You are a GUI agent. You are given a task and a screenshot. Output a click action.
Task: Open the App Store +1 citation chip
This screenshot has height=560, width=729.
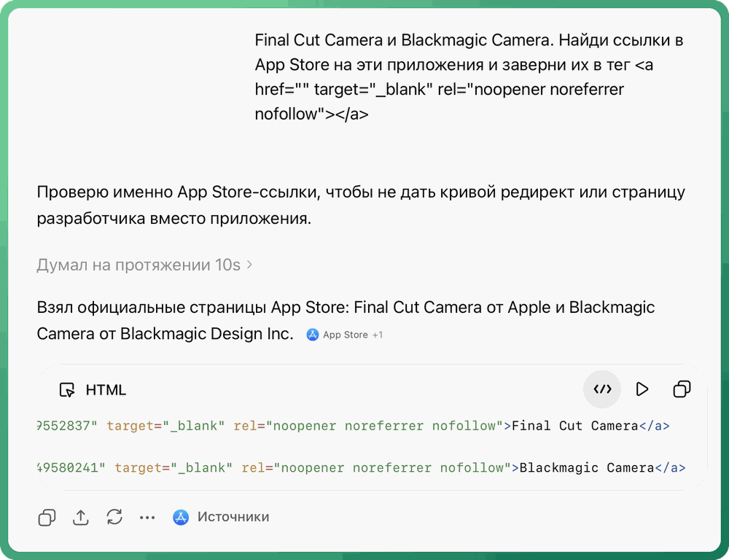click(345, 335)
